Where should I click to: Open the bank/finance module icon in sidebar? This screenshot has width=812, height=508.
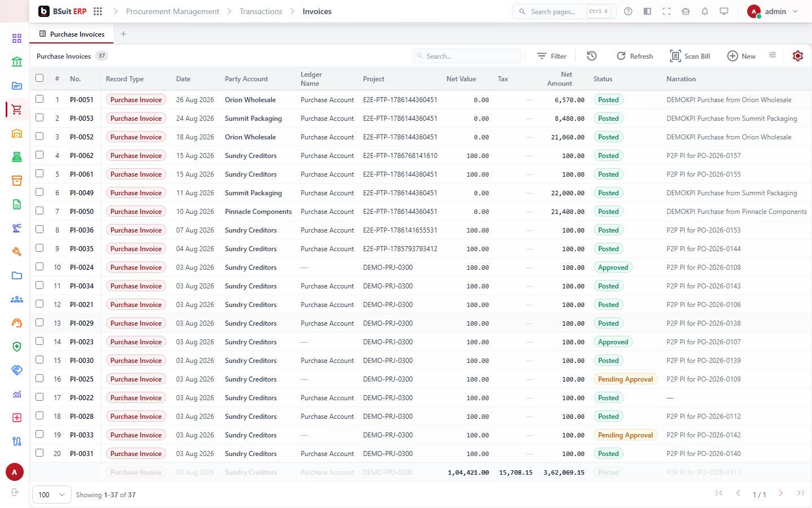[17, 62]
